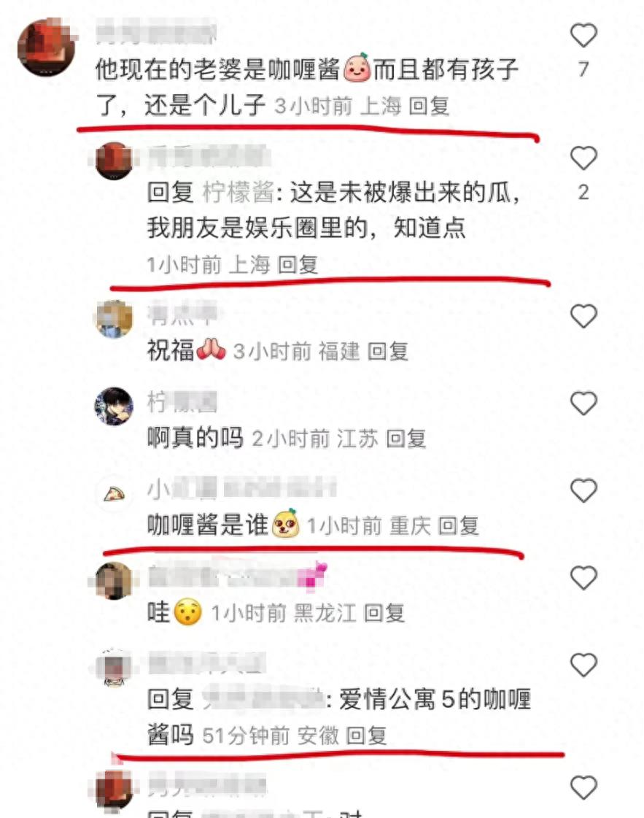Like the 哇 comment from 黑龙江
The image size is (644, 818).
[583, 578]
